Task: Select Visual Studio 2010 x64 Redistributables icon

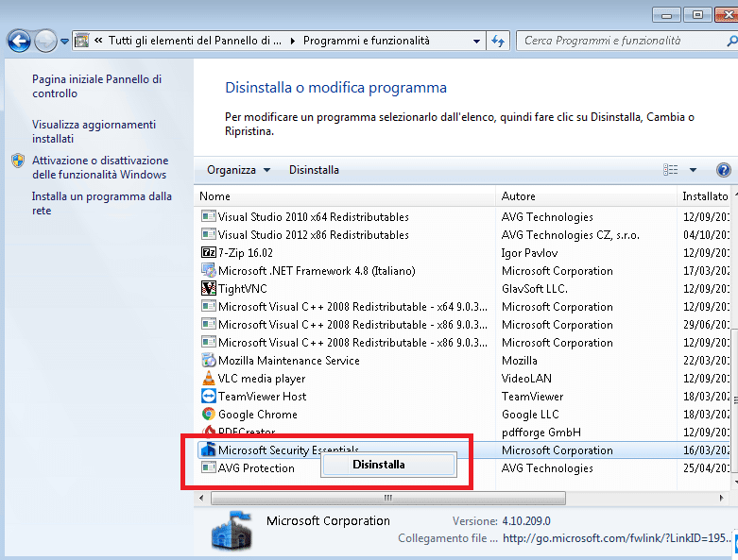Action: tap(208, 217)
